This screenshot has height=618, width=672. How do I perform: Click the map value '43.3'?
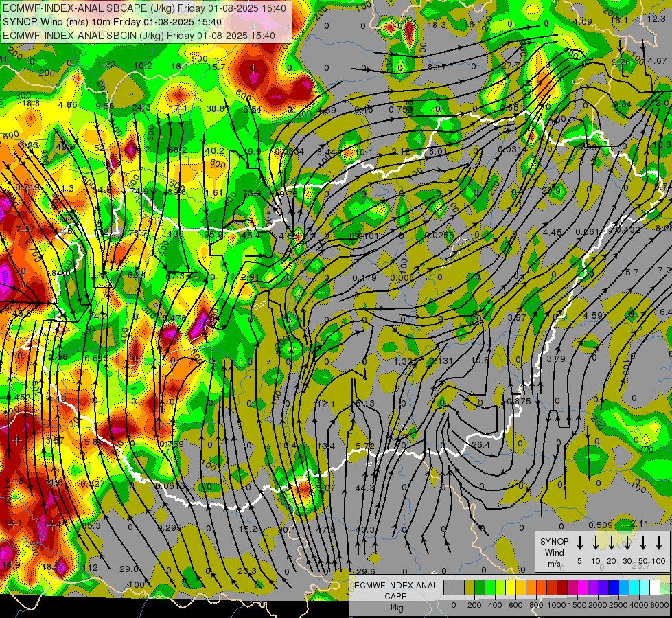coord(365,529)
